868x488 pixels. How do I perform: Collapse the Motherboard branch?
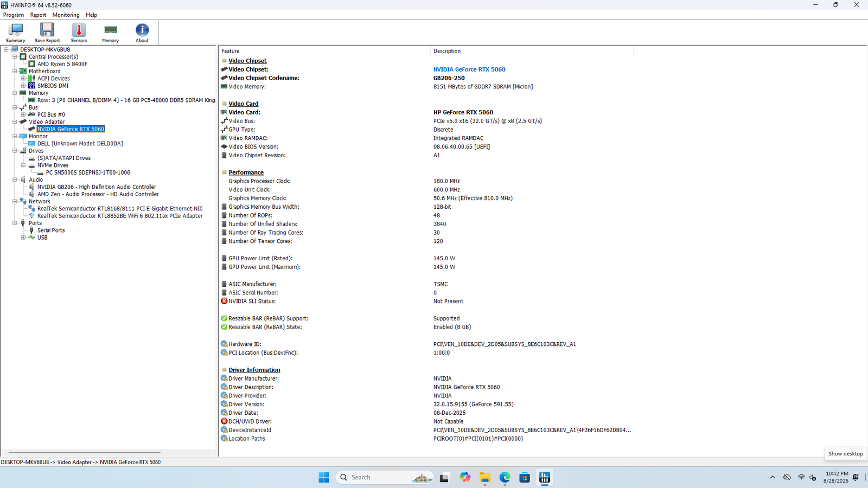[x=15, y=71]
